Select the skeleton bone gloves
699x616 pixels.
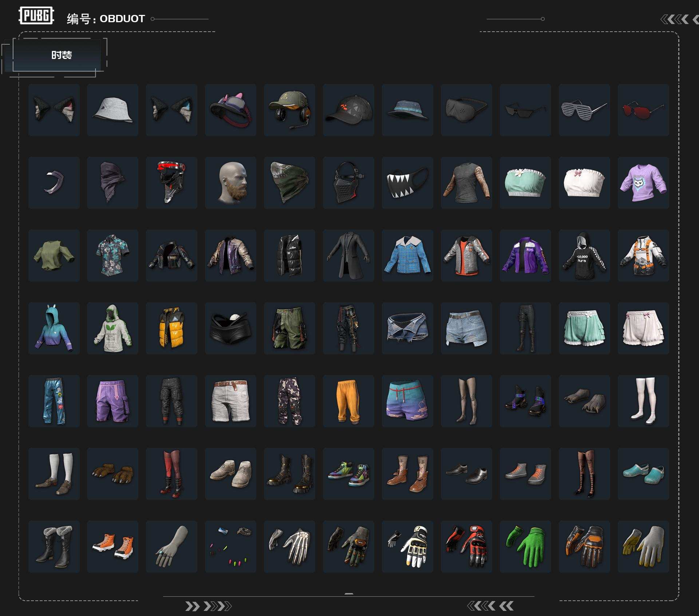point(289,547)
